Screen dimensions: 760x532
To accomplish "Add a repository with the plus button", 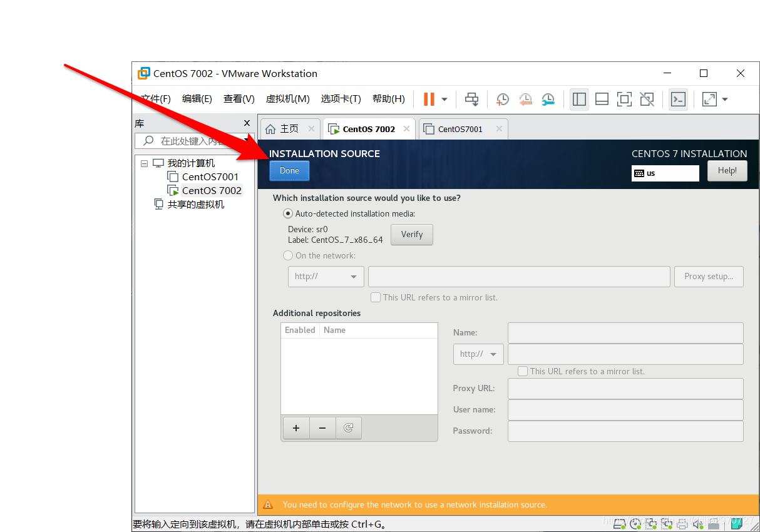I will (x=296, y=428).
